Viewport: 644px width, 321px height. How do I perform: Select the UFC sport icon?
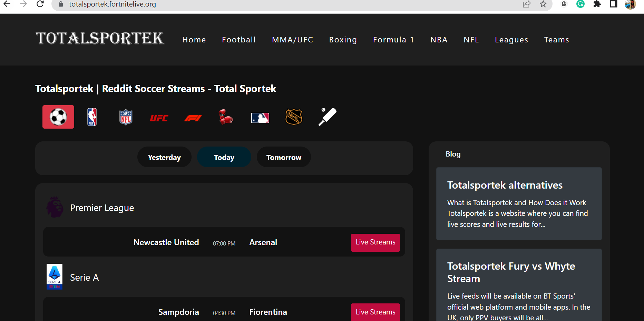coord(159,118)
